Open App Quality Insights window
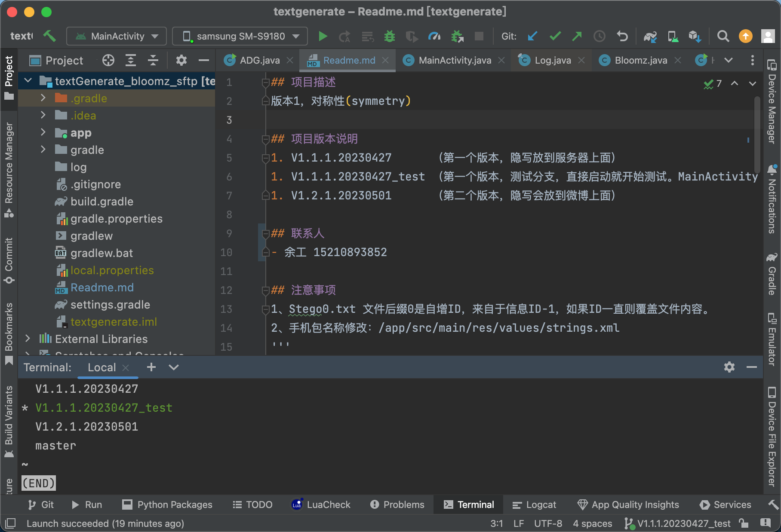The height and width of the screenshot is (532, 781). [x=628, y=504]
